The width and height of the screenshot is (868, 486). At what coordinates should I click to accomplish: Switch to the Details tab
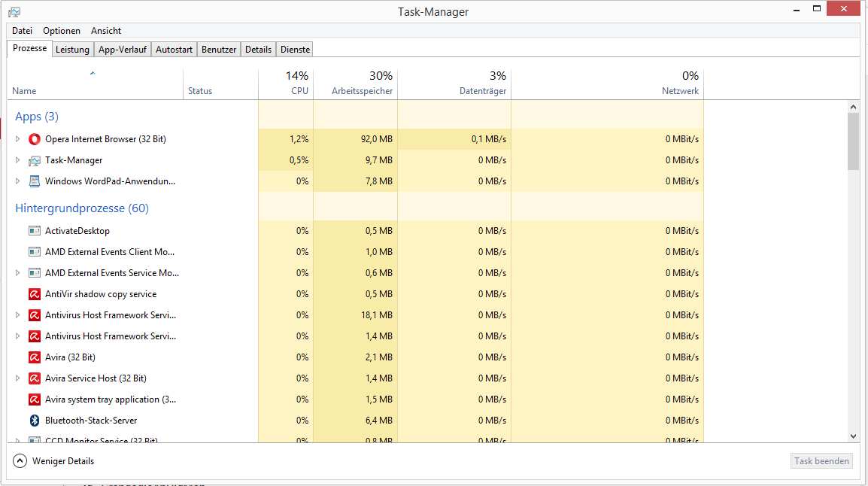(x=259, y=49)
